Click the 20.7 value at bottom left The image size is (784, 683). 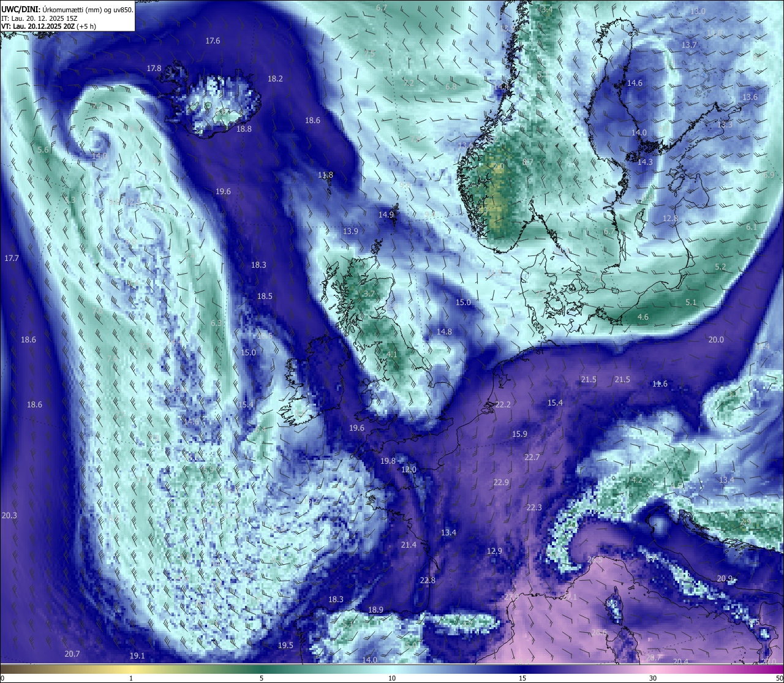point(72,654)
